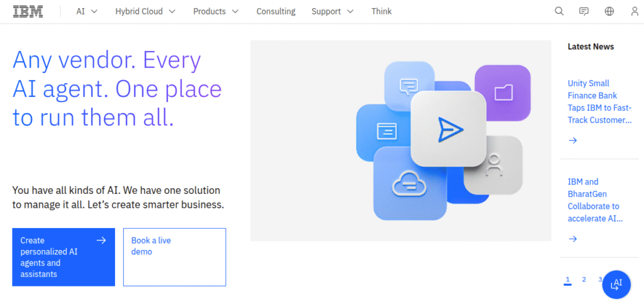The height and width of the screenshot is (301, 644).
Task: Launch the floating AI assistant button
Action: tap(616, 284)
